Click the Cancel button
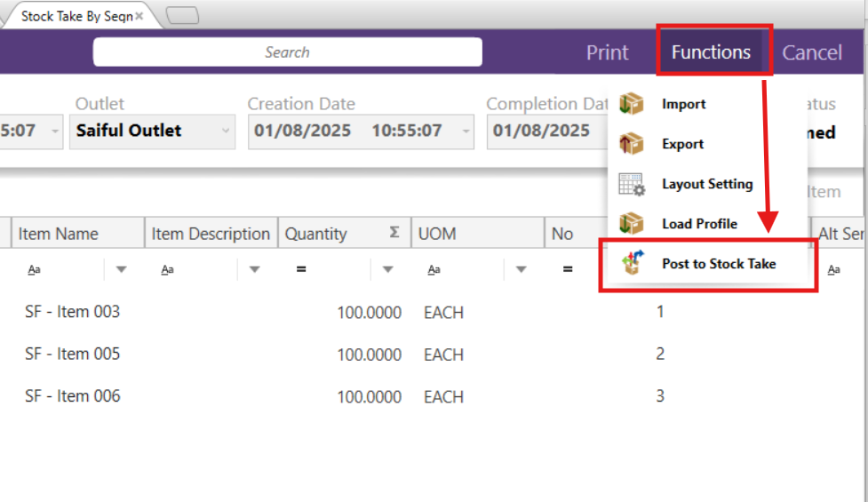This screenshot has height=502, width=868. point(811,53)
